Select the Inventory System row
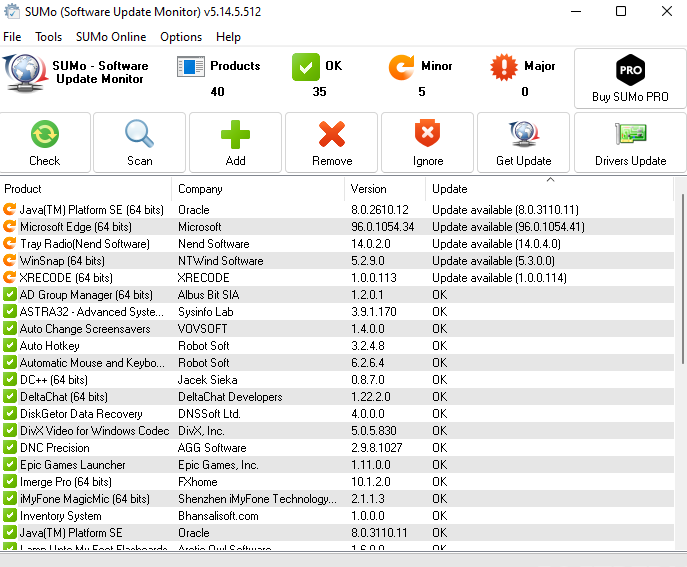Viewport: 687px width, 567px height. point(337,516)
